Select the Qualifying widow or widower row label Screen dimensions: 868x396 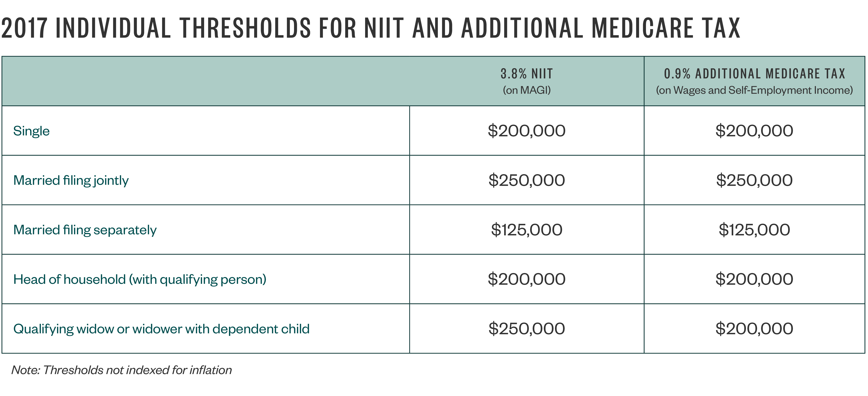(161, 329)
